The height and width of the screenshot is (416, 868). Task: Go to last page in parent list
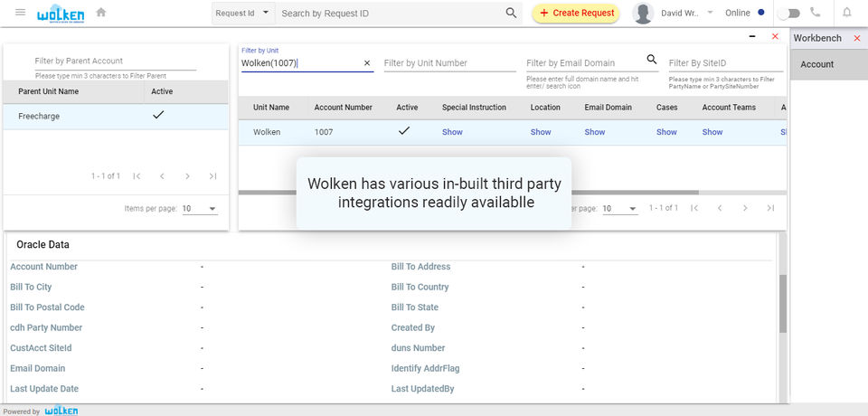coord(212,176)
